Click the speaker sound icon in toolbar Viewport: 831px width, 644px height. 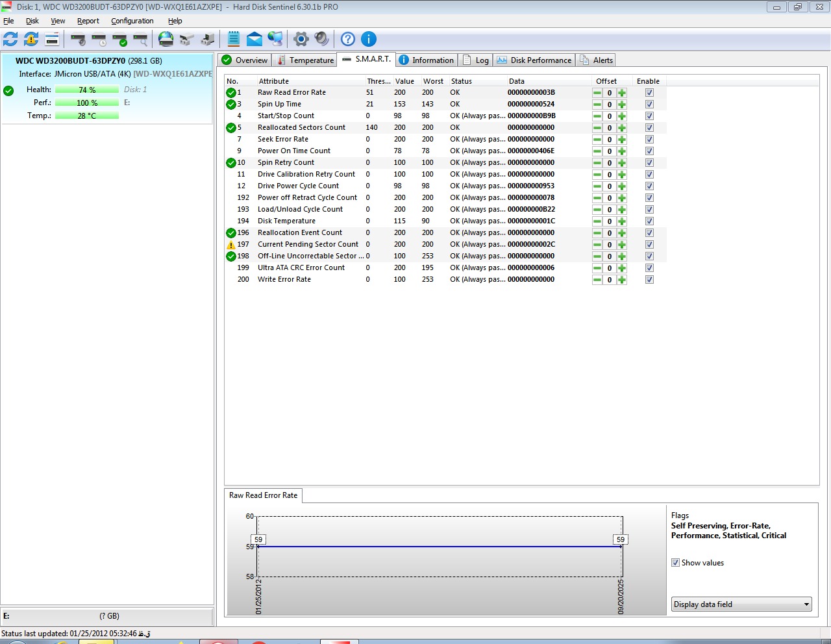coord(321,39)
